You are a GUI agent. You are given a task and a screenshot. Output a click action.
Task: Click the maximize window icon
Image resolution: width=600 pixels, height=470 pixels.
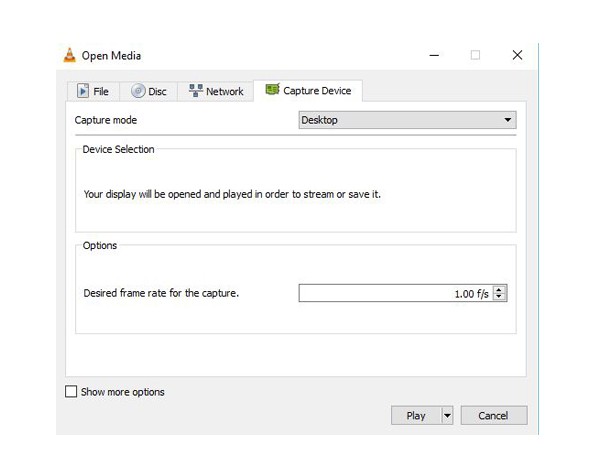[x=475, y=56]
